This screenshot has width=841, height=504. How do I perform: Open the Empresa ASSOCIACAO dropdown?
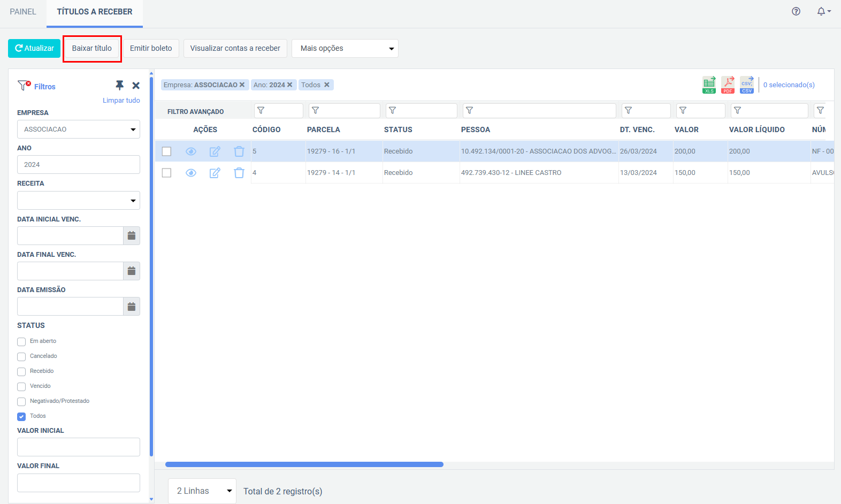[79, 129]
